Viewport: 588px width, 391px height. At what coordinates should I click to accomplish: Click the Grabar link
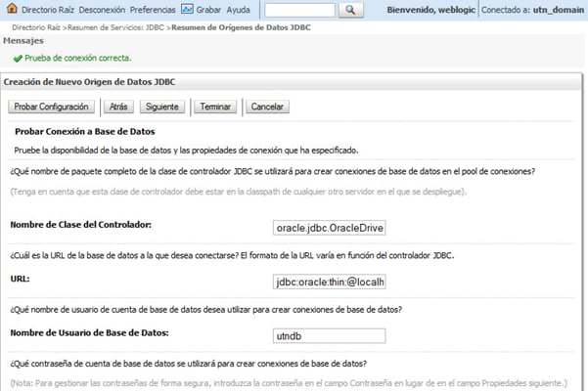click(x=208, y=10)
